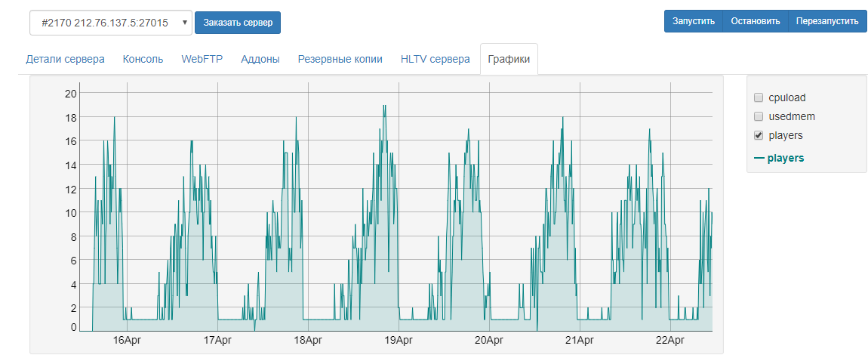868x355 pixels.
Task: Restart the server via Перезапустить
Action: (x=827, y=21)
